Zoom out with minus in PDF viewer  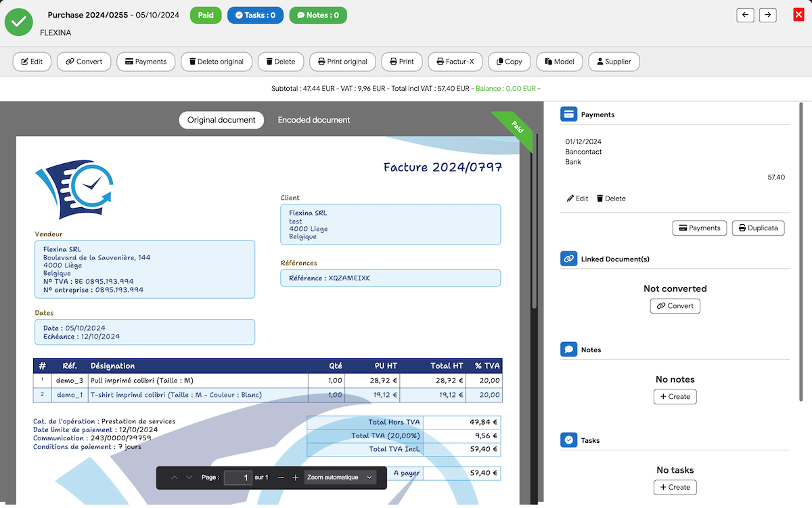(281, 478)
